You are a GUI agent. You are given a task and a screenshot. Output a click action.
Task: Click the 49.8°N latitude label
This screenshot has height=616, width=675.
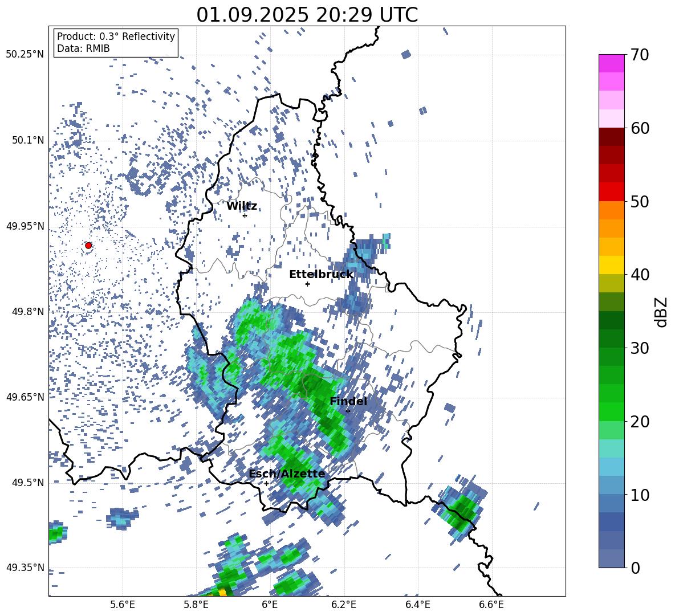click(x=28, y=312)
